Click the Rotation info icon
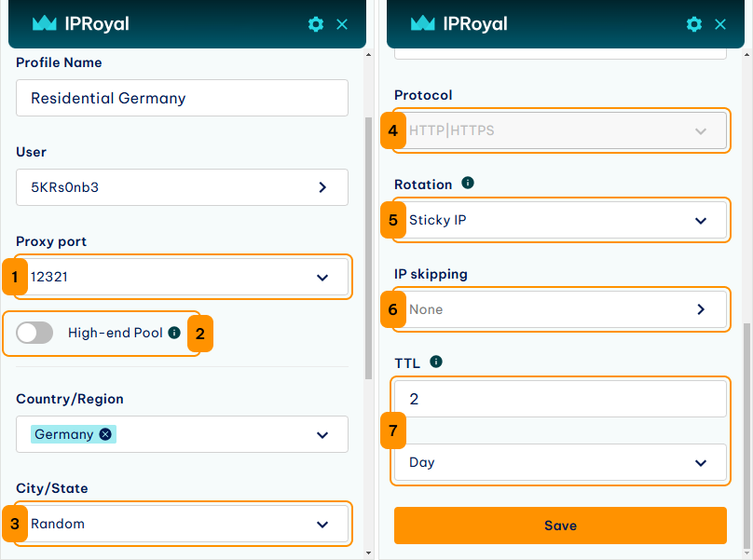Image resolution: width=753 pixels, height=560 pixels. coord(468,183)
